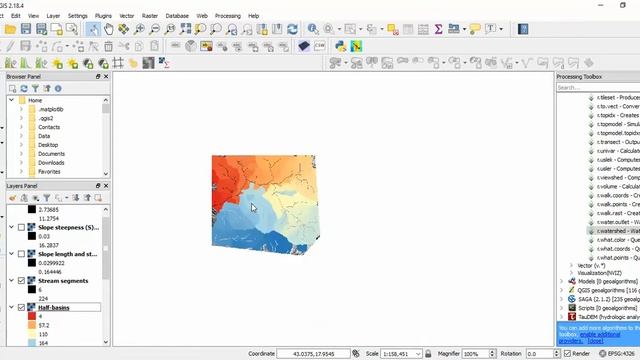Open the Plugins menu

(103, 16)
